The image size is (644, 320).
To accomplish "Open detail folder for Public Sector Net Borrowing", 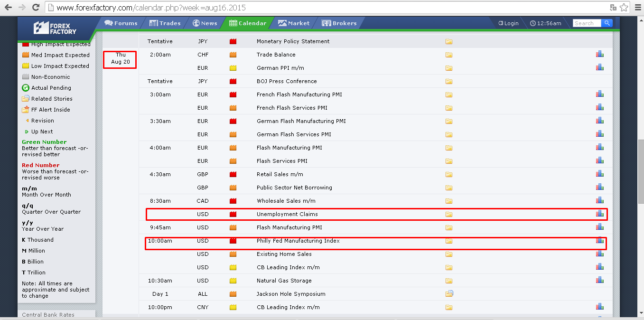I will coord(448,188).
